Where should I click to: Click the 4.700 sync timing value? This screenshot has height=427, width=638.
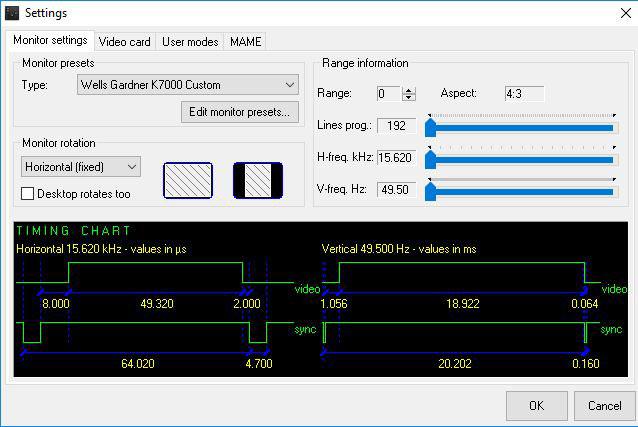coord(259,363)
